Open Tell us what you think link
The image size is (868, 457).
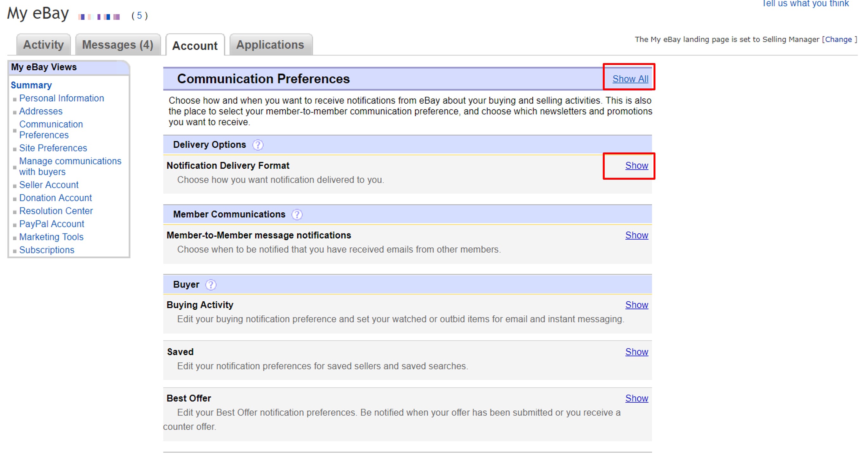click(x=805, y=3)
